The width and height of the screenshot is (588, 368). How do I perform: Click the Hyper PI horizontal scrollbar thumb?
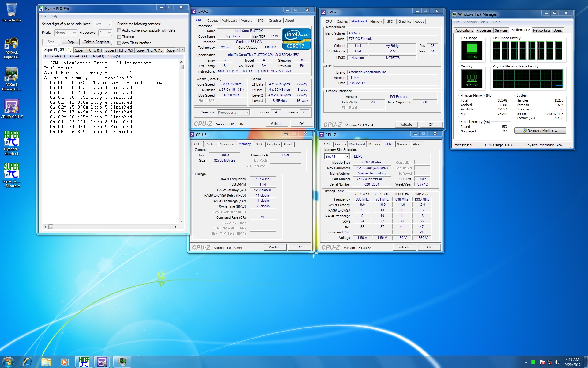click(x=51, y=227)
